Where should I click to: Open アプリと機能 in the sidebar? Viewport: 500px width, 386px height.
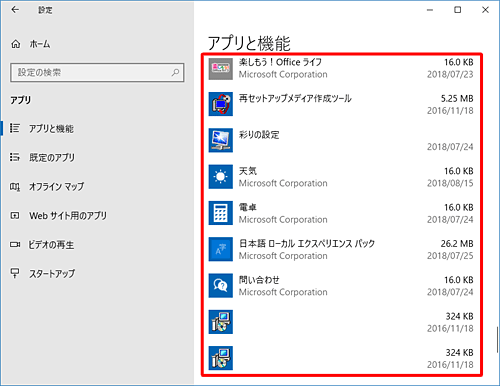(51, 128)
